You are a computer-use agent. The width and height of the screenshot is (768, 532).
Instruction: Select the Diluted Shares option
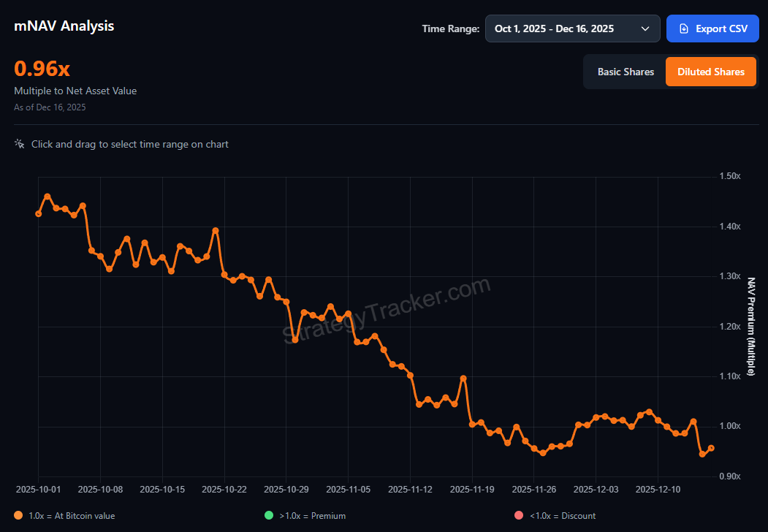coord(710,72)
